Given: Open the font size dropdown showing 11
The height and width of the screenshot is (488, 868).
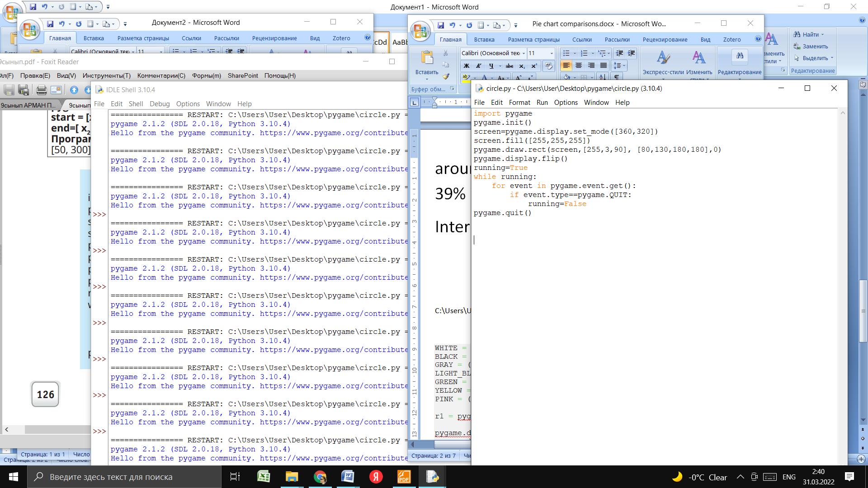Looking at the screenshot, I should point(551,53).
